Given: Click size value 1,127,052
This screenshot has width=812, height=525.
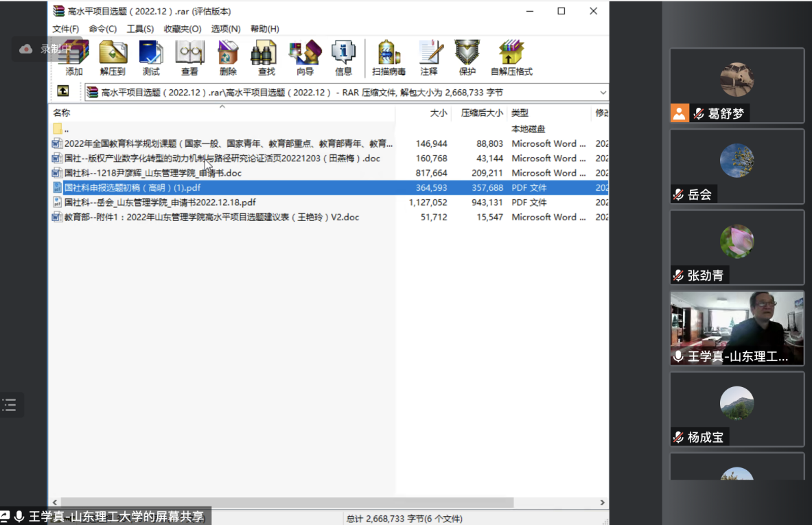Looking at the screenshot, I should coord(428,202).
